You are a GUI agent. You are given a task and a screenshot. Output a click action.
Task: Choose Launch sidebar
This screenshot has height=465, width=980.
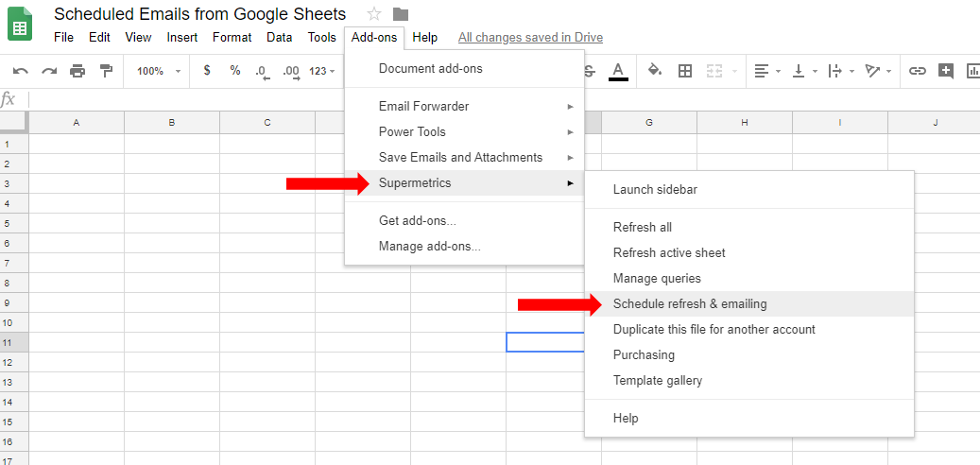(x=749, y=189)
